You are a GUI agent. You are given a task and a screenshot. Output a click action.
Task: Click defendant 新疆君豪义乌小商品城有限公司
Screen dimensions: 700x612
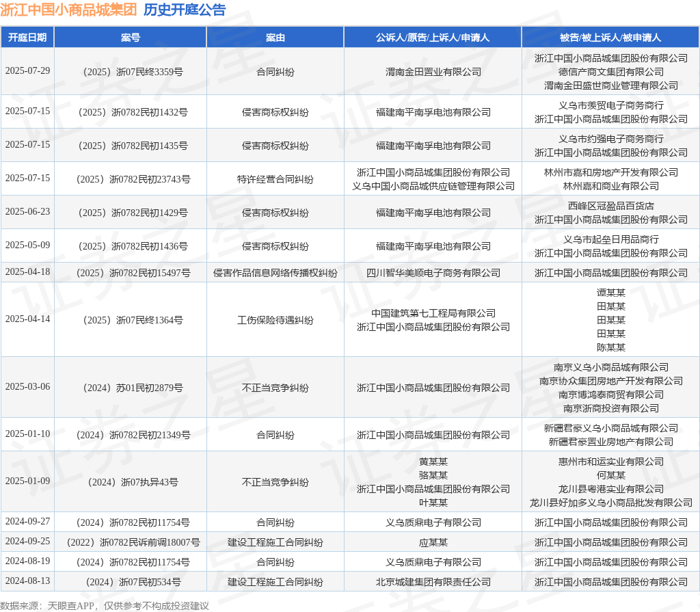point(610,428)
